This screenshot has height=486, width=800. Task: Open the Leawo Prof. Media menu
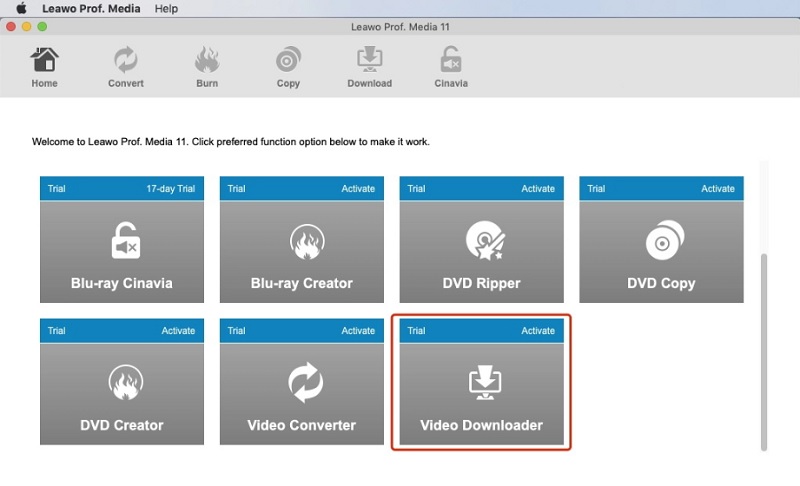91,8
